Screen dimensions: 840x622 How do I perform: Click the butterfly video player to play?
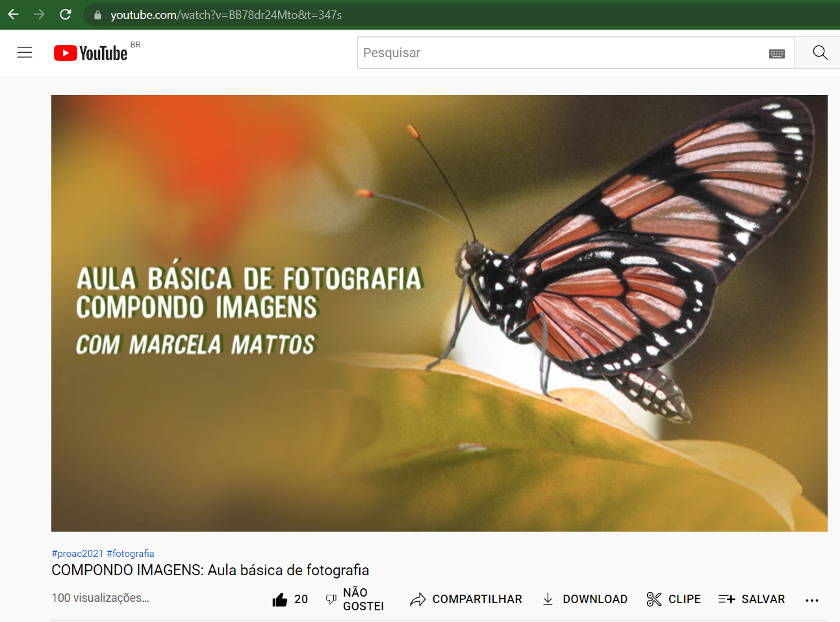(x=439, y=313)
